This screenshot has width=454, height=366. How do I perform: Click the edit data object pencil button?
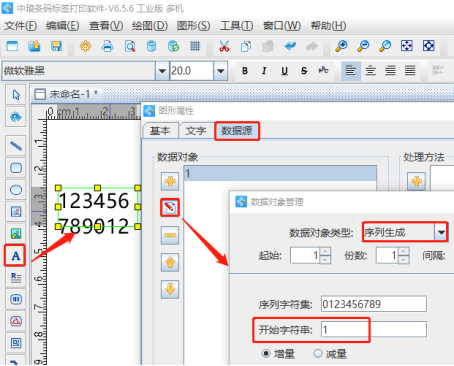point(170,208)
